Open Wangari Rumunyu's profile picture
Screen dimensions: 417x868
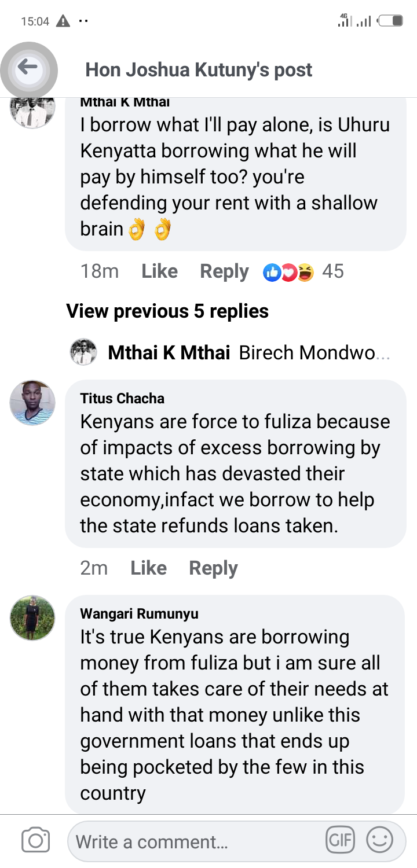click(32, 617)
